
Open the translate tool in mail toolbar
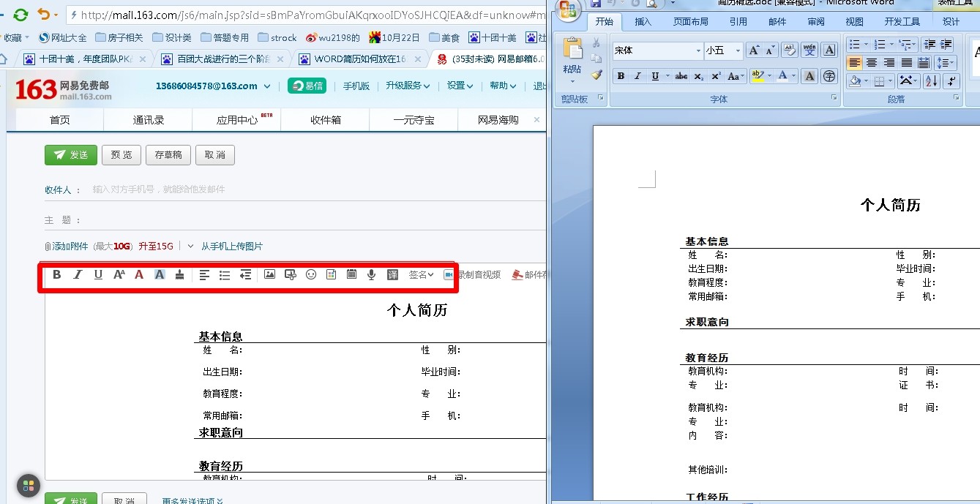click(392, 274)
